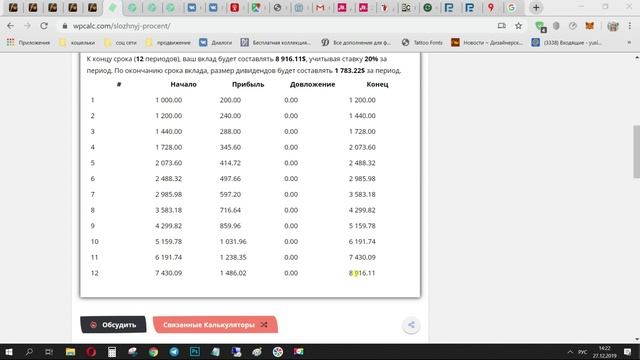Viewport: 640px width, 360px height.
Task: Switch the РУС keyboard language indicator
Action: 583,352
